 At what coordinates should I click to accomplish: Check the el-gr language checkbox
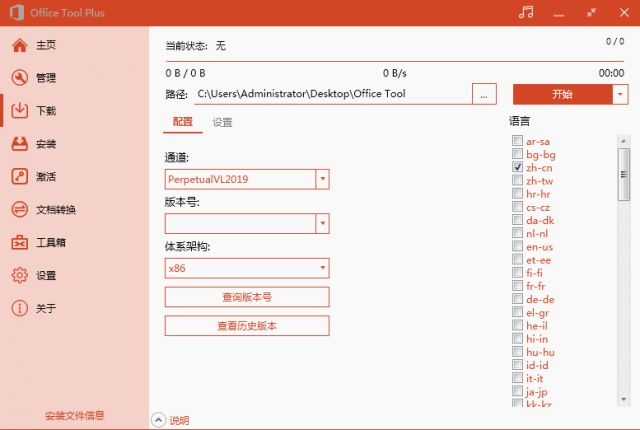tap(518, 312)
